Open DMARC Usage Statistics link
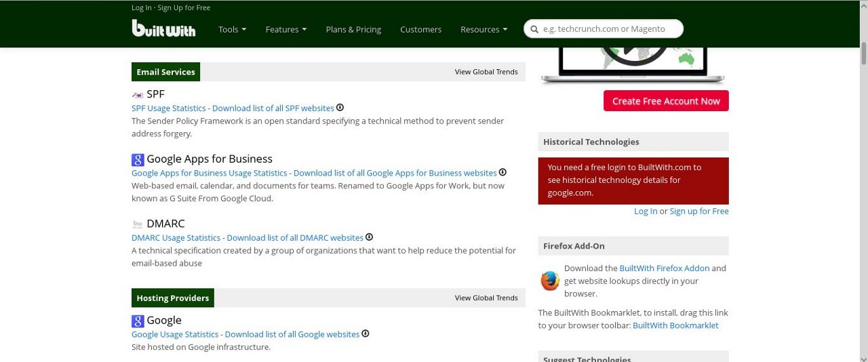Viewport: 868px width, 362px height. 176,238
